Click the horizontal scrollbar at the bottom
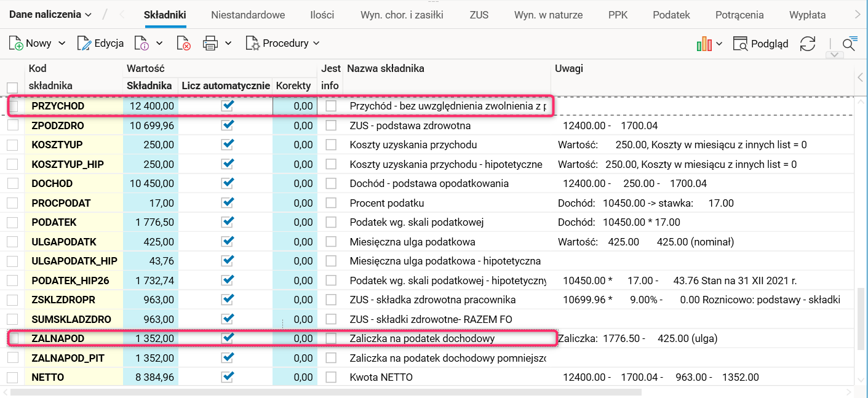Screen dimensions: 868x398 (326, 392)
